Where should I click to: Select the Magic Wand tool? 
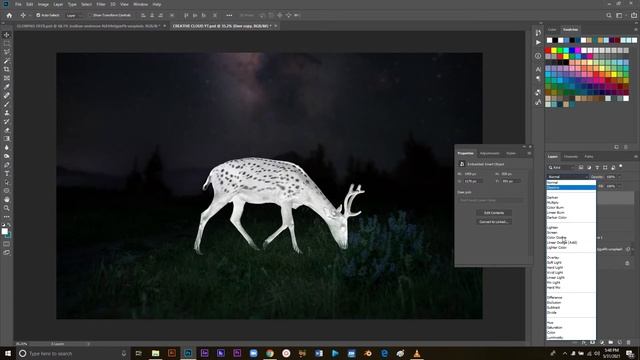pos(7,61)
